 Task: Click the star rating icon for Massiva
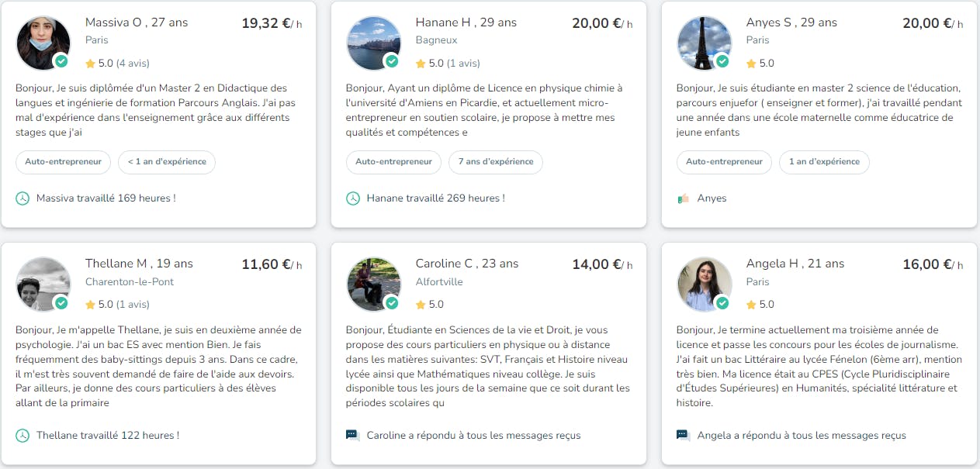[90, 64]
